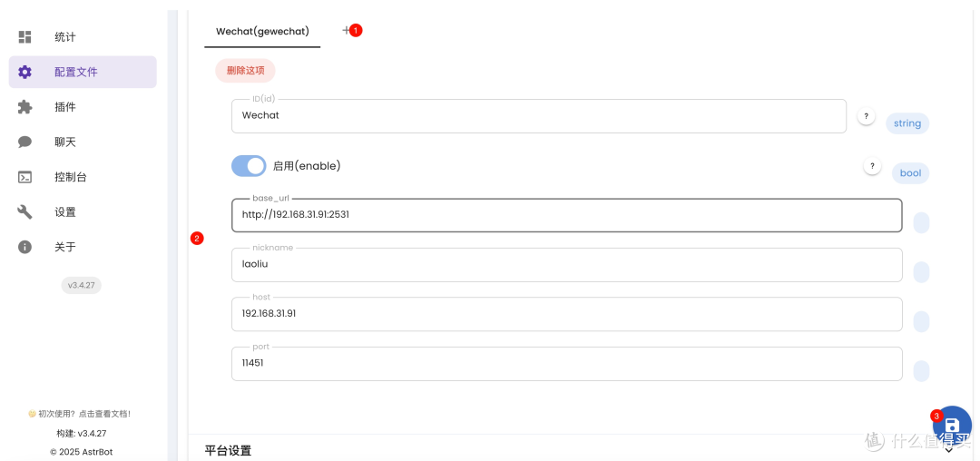Delete this item with 删除这项 button
The width and height of the screenshot is (980, 461).
click(246, 71)
